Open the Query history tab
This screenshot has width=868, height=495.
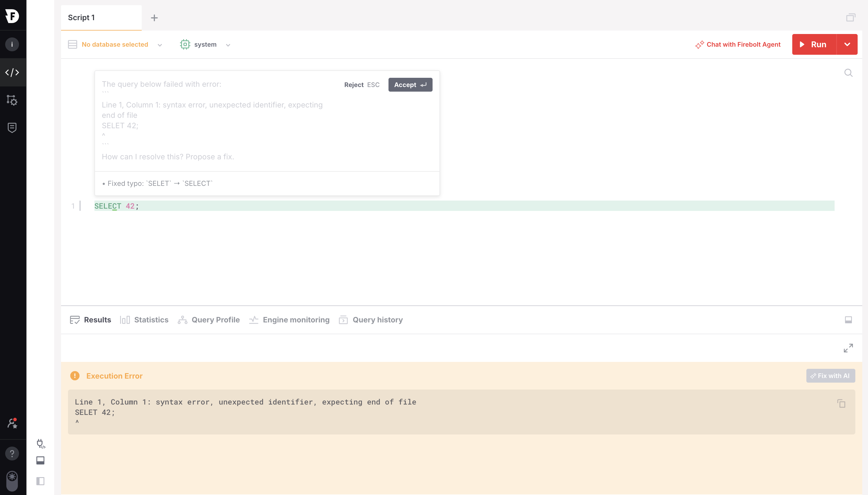pyautogui.click(x=371, y=320)
